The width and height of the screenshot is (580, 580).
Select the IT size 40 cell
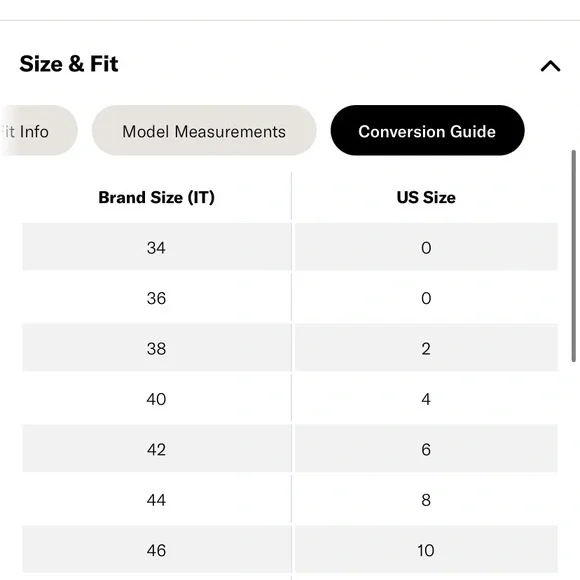point(157,398)
